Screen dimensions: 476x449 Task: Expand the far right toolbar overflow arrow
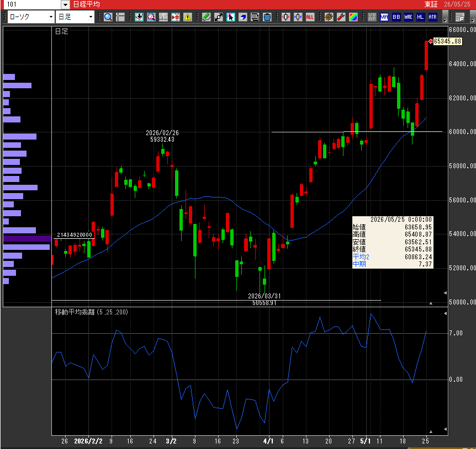[472, 17]
